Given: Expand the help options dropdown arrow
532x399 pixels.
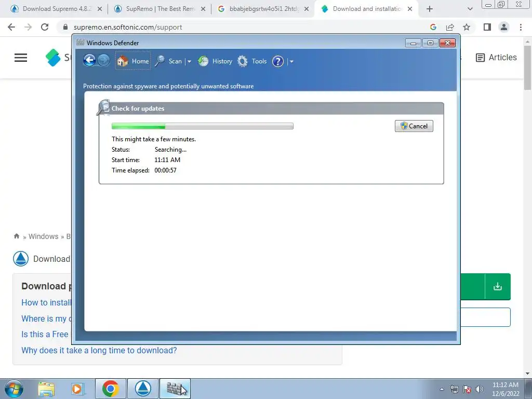Looking at the screenshot, I should tap(291, 61).
